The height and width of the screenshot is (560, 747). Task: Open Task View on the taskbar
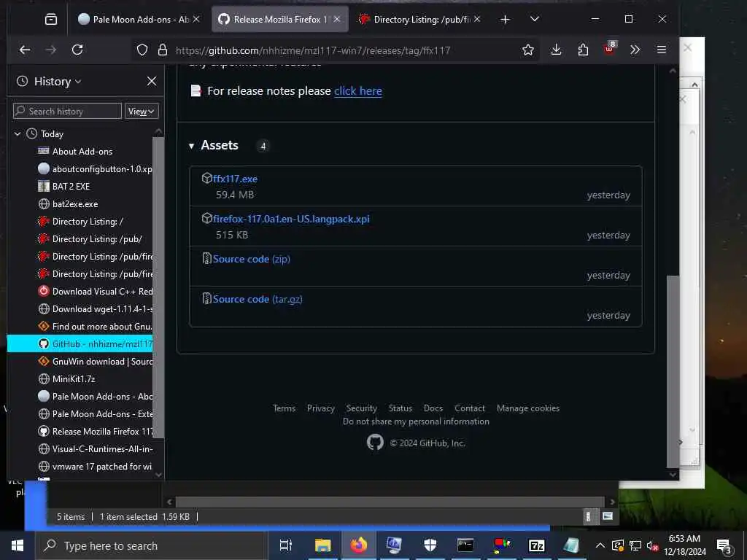(x=285, y=545)
